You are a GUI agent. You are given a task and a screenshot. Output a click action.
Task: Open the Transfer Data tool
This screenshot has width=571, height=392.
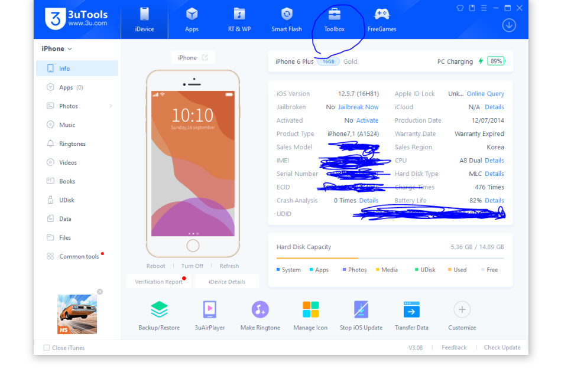coord(411,316)
